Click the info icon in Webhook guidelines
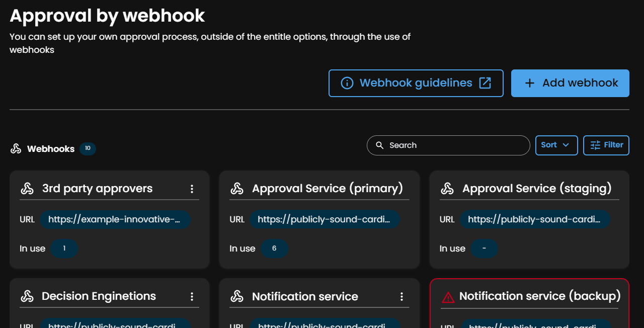Screen dimensions: 644x328 click(x=347, y=83)
